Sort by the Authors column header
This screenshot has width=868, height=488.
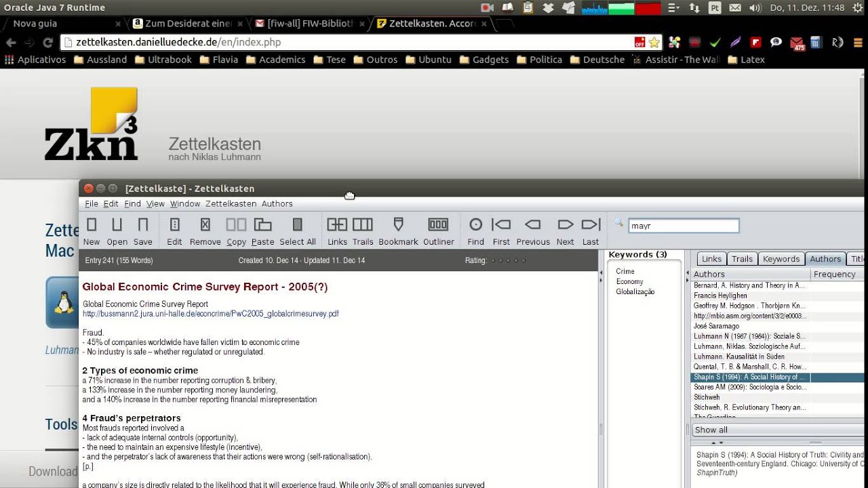750,274
